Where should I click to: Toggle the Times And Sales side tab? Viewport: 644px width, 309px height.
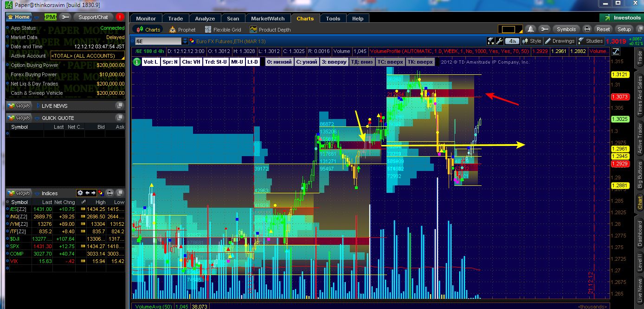[x=639, y=96]
